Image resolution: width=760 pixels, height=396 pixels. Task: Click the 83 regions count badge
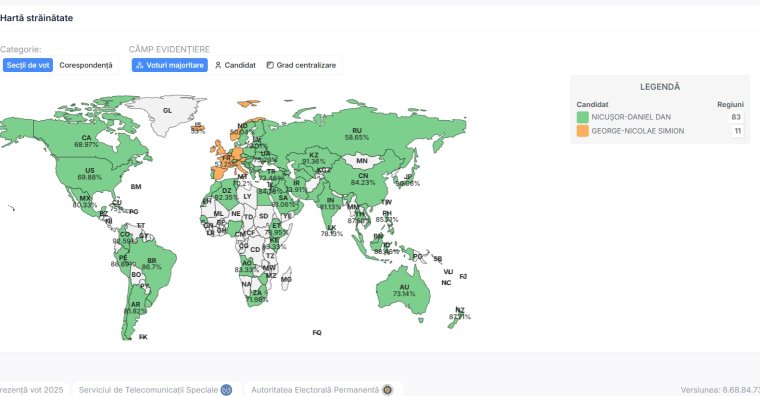736,117
